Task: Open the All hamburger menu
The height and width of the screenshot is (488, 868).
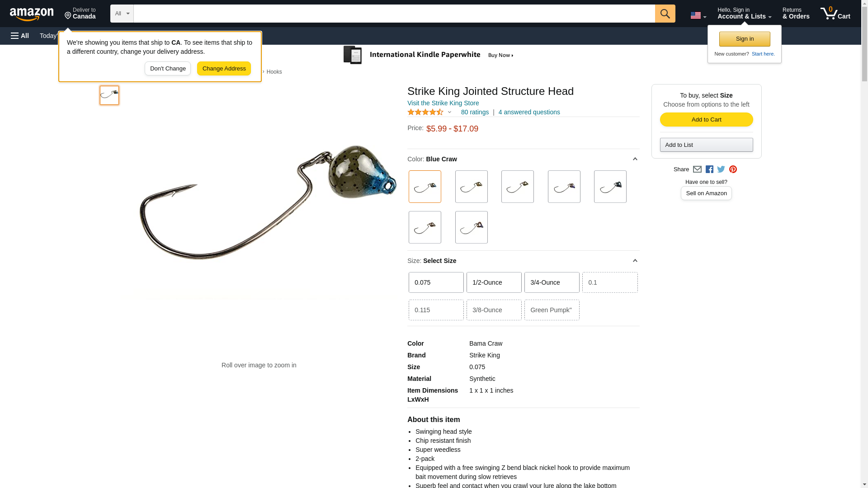Action: click(20, 36)
